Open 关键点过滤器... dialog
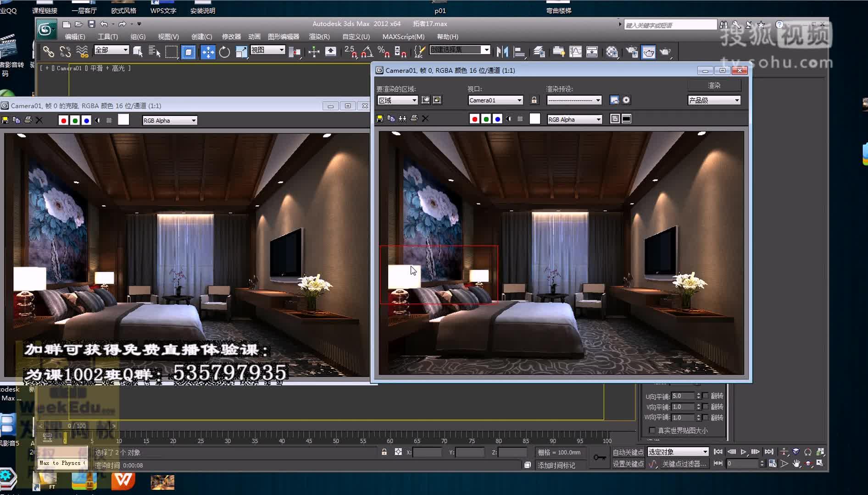This screenshot has width=868, height=495. pyautogui.click(x=684, y=464)
